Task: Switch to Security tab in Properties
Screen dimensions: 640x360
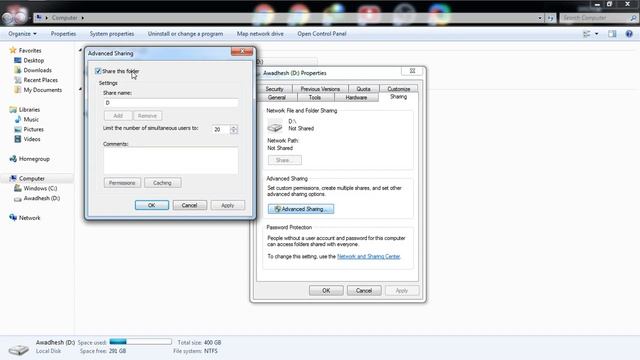Action: (274, 89)
